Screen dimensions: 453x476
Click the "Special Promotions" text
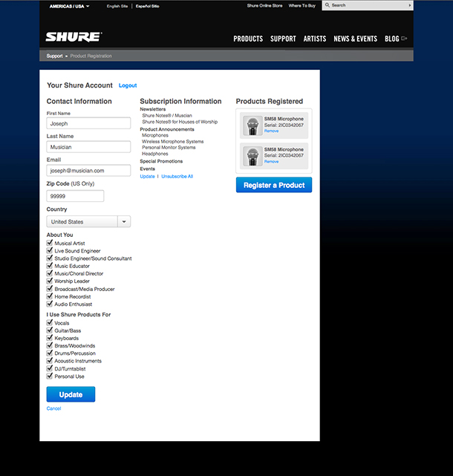tap(161, 161)
